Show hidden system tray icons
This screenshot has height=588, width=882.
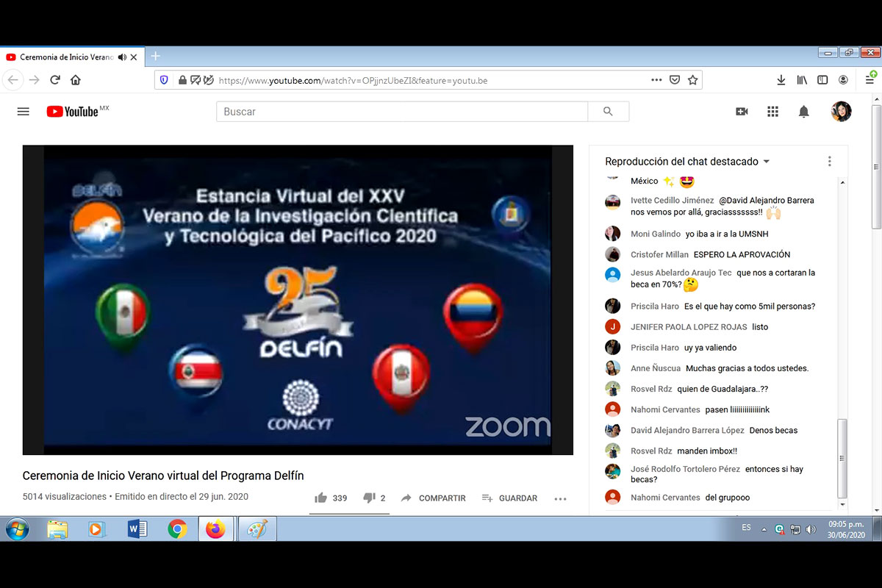coord(764,529)
